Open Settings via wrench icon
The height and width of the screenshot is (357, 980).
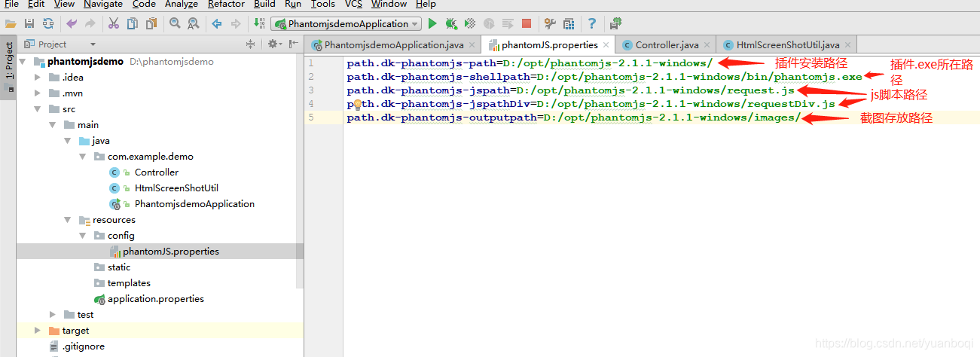pyautogui.click(x=550, y=24)
